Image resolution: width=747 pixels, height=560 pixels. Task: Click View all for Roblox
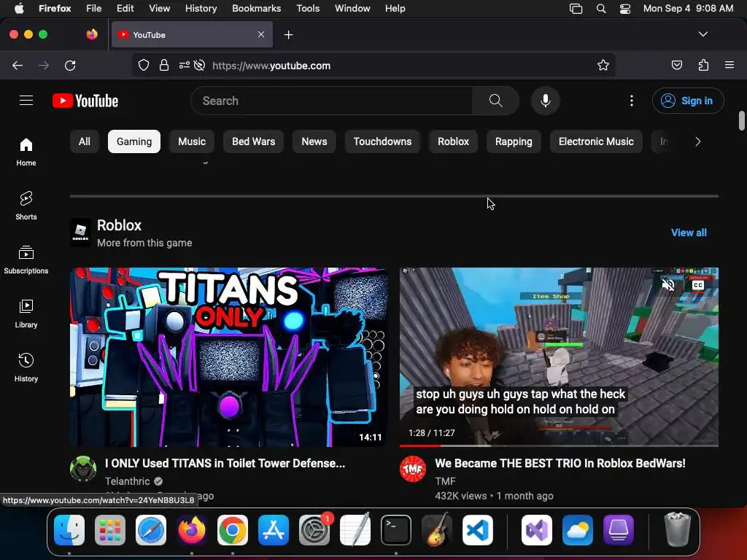[689, 233]
